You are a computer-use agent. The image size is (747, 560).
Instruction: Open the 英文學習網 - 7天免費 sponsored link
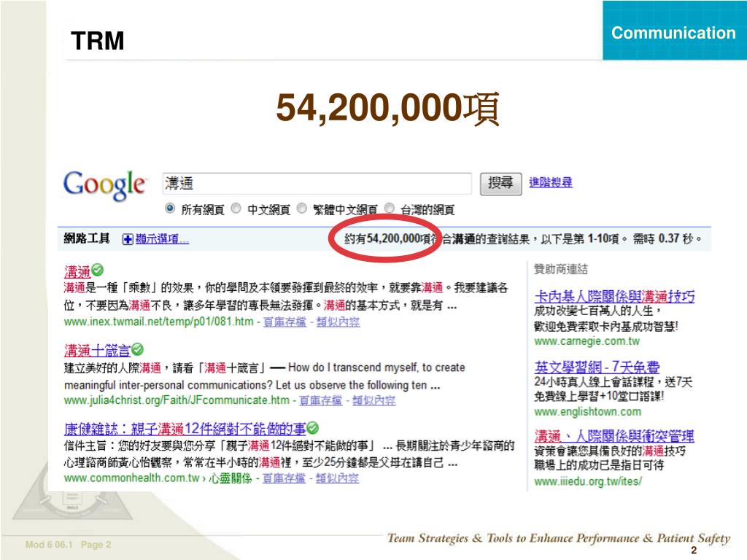(597, 367)
